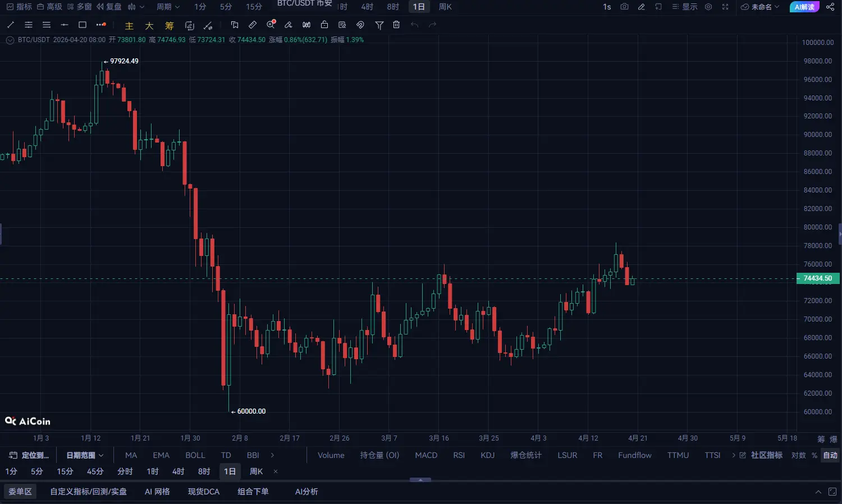Select 周K interval in bottom row

[x=256, y=471]
